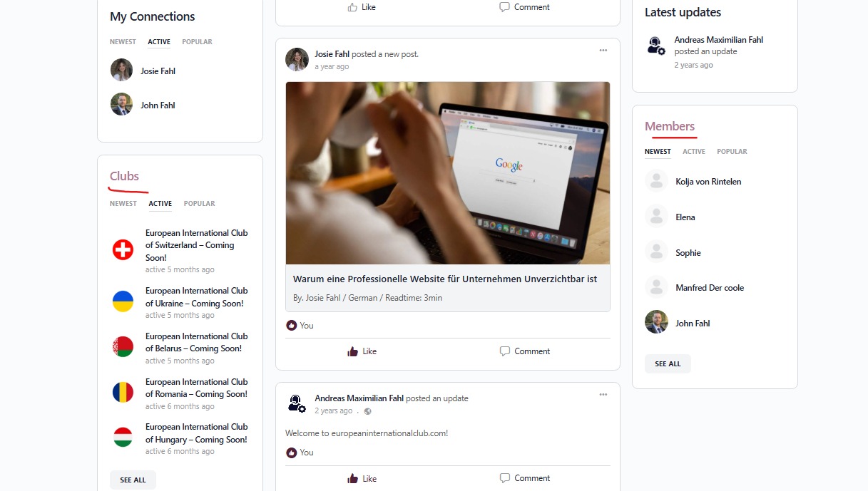Select the Active tab under Members
The height and width of the screenshot is (491, 868).
coord(693,152)
